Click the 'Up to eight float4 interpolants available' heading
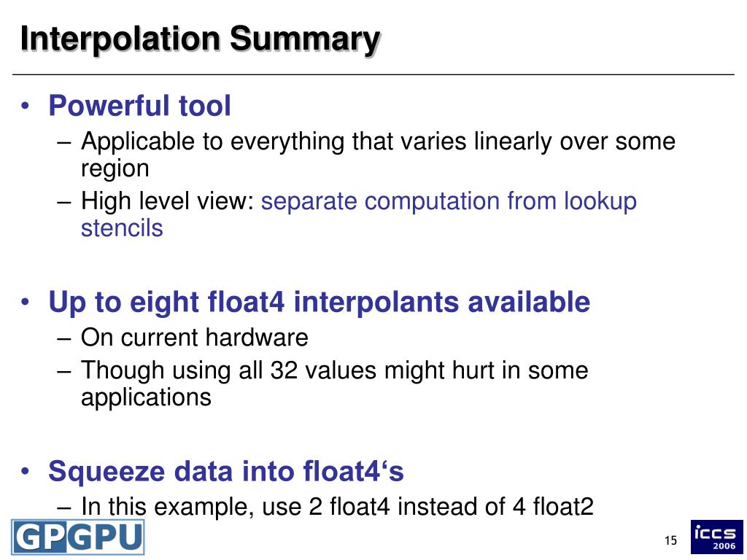The width and height of the screenshot is (747, 560). (320, 302)
